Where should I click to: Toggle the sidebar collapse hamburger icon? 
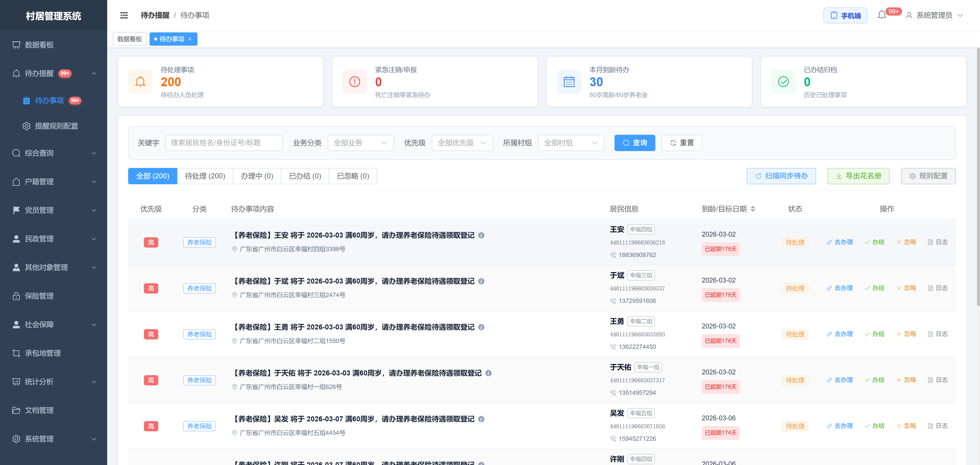[x=124, y=15]
